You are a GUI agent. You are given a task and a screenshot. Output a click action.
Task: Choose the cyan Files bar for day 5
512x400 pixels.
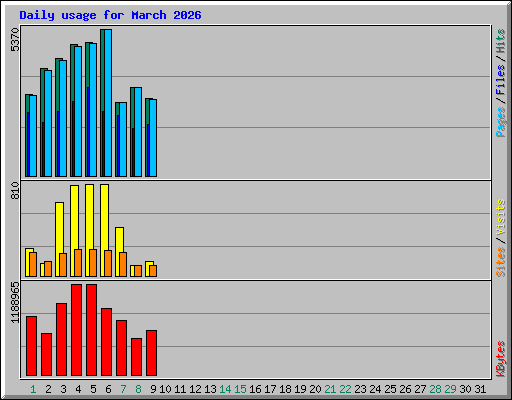coord(93,110)
